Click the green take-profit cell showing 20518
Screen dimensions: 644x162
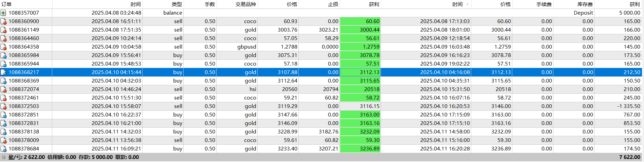tap(361, 89)
